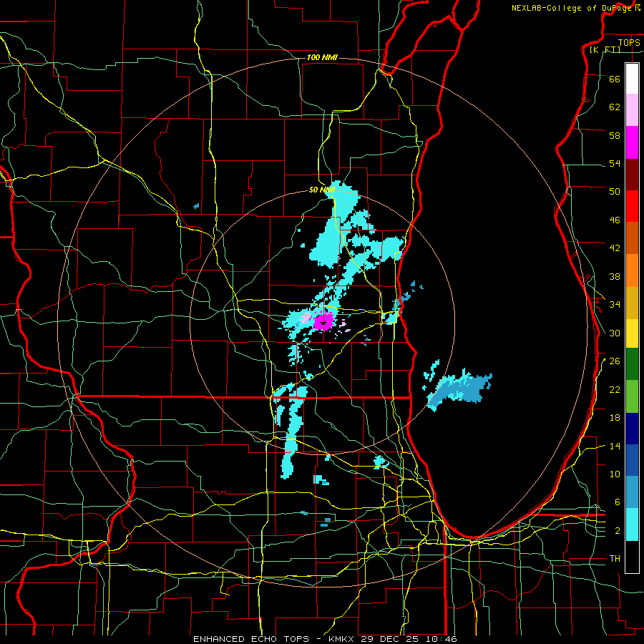Click the legend value "46"

point(615,220)
